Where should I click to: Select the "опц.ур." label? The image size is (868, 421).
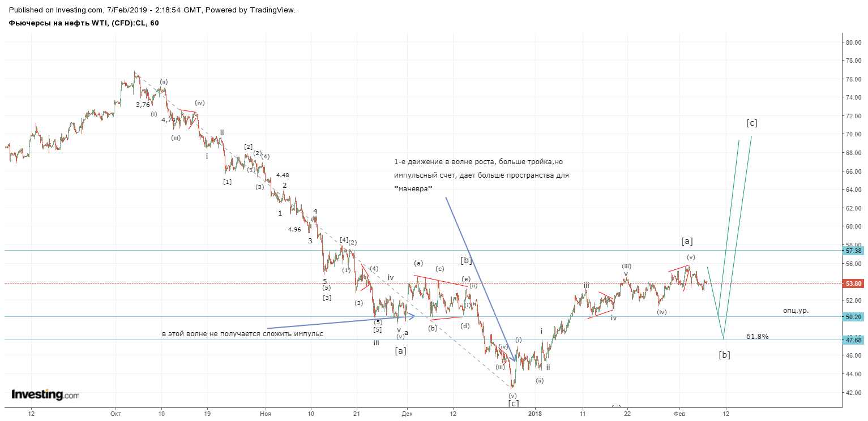tap(796, 310)
